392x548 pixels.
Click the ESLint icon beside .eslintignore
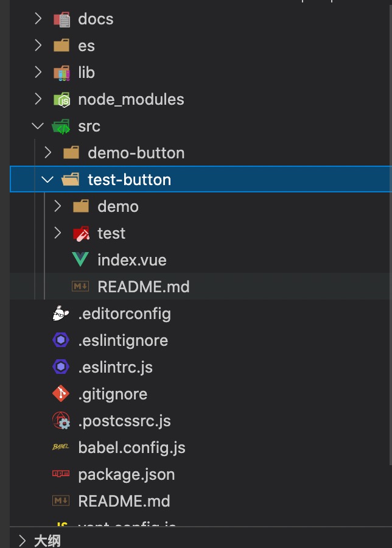(x=61, y=340)
